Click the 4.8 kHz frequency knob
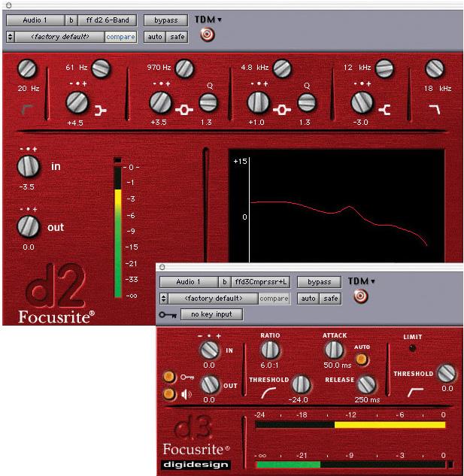Viewport: 464px width, 476px height. pos(282,68)
